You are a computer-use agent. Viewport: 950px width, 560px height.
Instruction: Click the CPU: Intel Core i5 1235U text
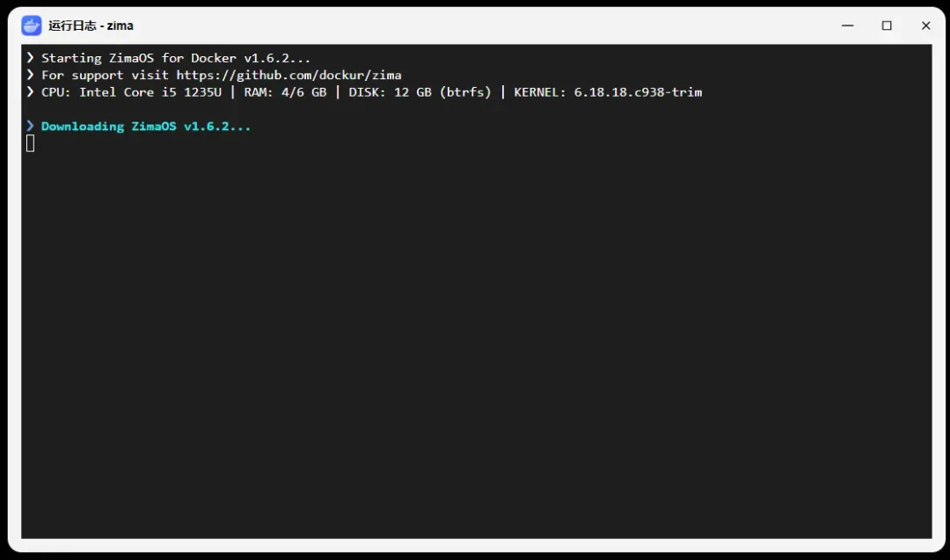point(131,92)
